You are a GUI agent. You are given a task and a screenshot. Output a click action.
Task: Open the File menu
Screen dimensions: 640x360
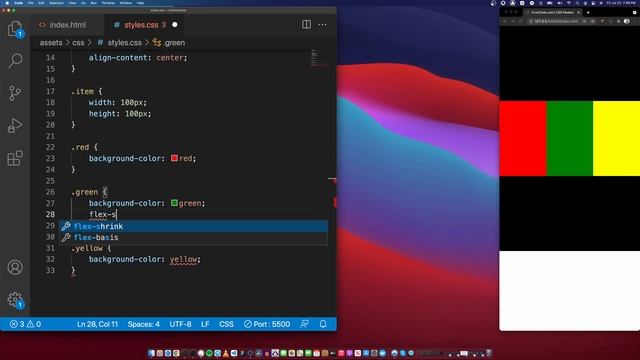pos(31,3)
